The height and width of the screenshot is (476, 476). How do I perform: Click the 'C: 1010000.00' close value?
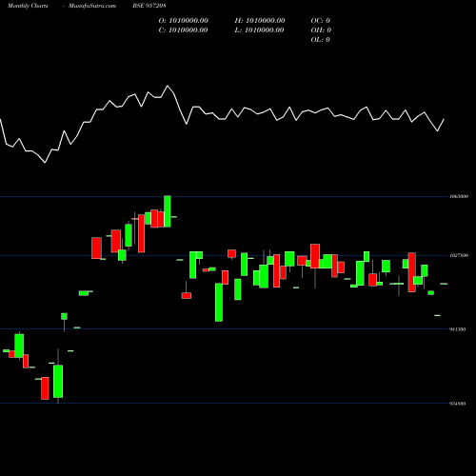(x=184, y=30)
